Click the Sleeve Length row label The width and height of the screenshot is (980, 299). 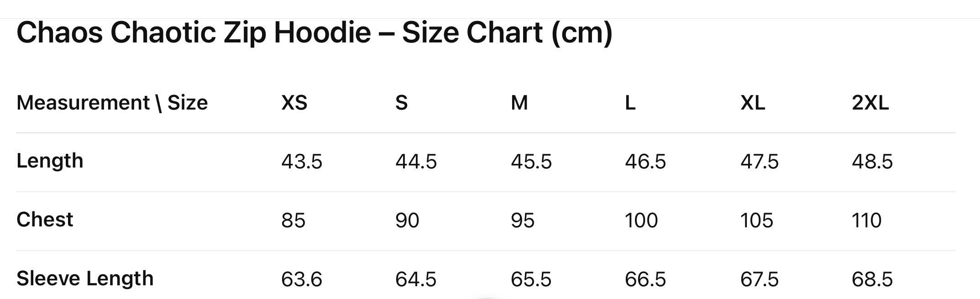click(85, 278)
